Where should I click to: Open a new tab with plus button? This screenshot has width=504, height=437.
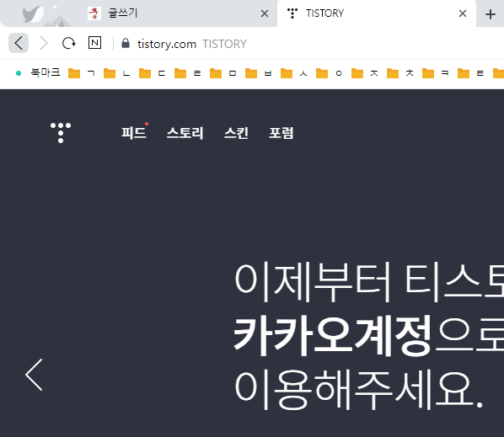pos(491,14)
